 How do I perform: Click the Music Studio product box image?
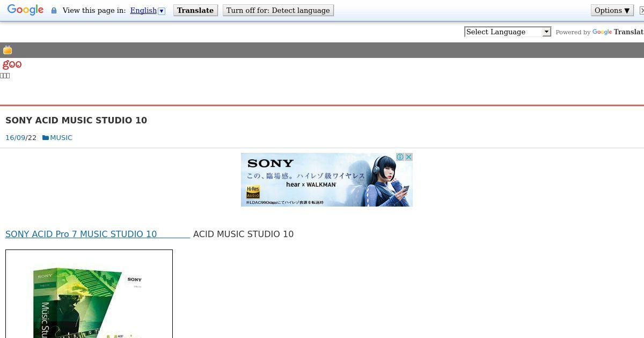89,294
